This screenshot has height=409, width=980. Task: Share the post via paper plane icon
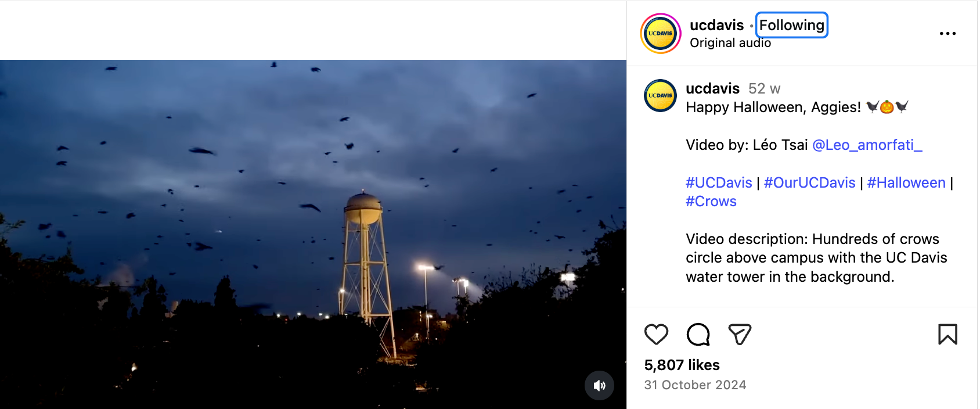tap(740, 335)
